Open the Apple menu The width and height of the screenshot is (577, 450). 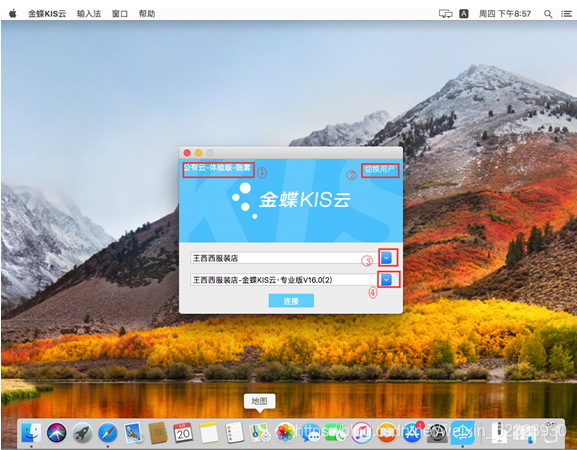tap(13, 14)
